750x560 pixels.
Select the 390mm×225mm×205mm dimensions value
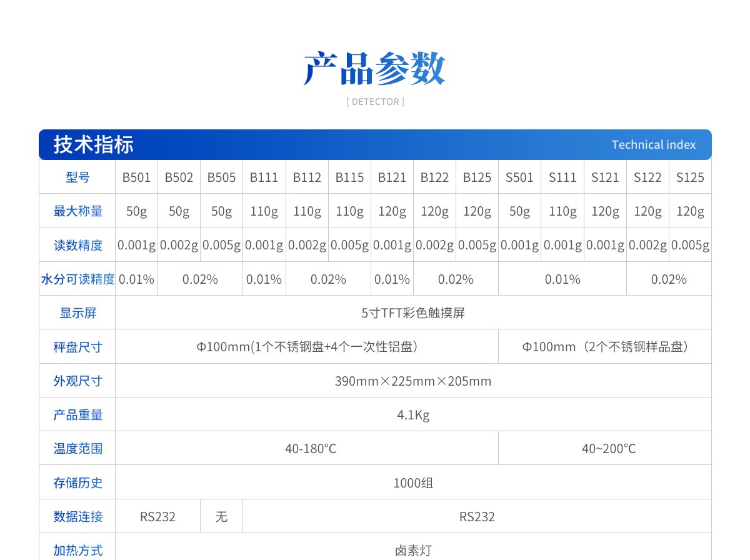(413, 381)
